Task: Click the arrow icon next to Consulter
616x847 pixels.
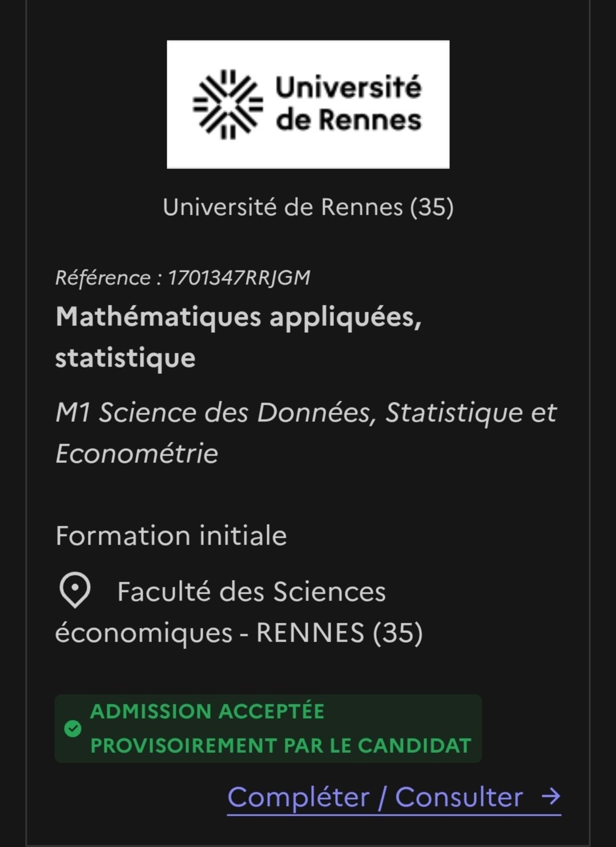Action: click(551, 796)
